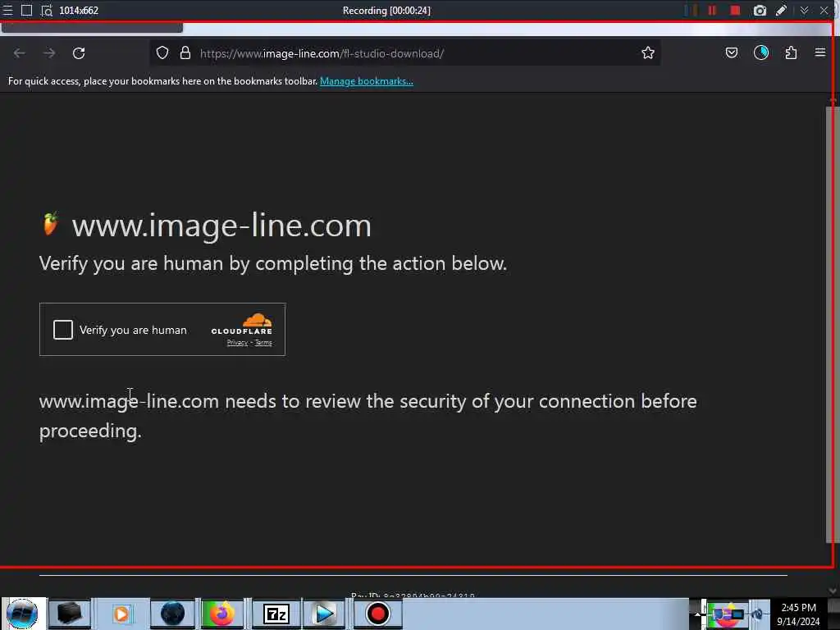840x630 pixels.
Task: Open the black folder taskbar icon
Action: pos(70,614)
